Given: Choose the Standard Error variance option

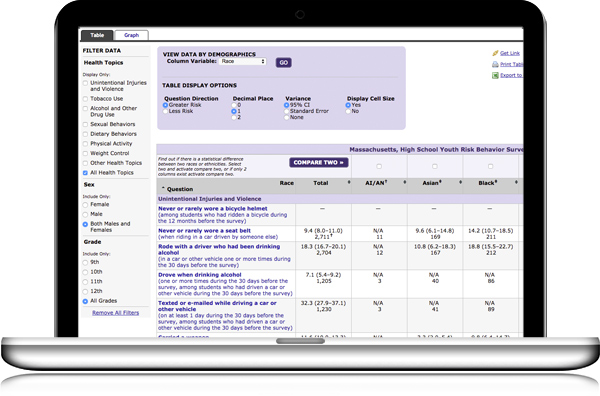Looking at the screenshot, I should [x=286, y=111].
